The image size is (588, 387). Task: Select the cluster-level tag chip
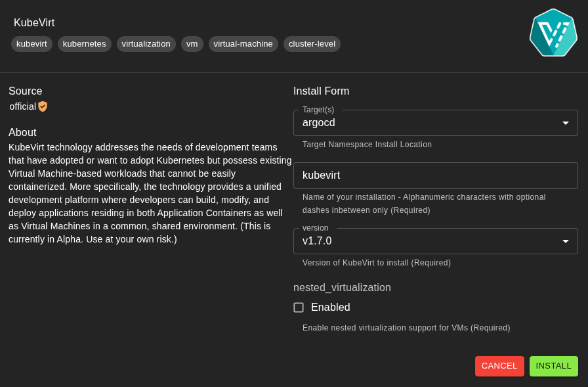pos(312,44)
